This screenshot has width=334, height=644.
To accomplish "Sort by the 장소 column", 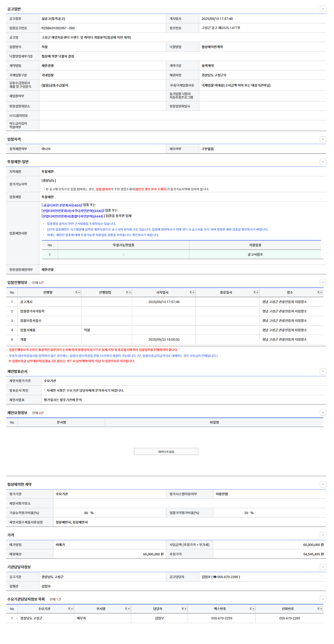I will tap(318, 292).
